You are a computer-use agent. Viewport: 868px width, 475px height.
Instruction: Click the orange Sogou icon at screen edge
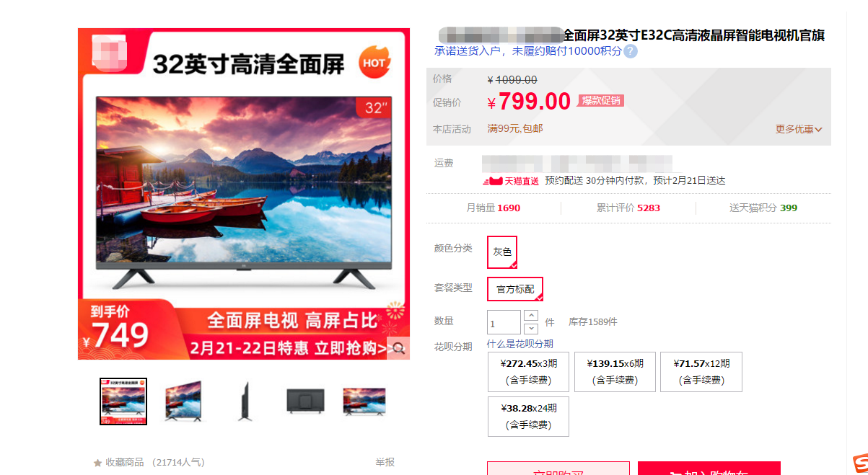(x=859, y=463)
